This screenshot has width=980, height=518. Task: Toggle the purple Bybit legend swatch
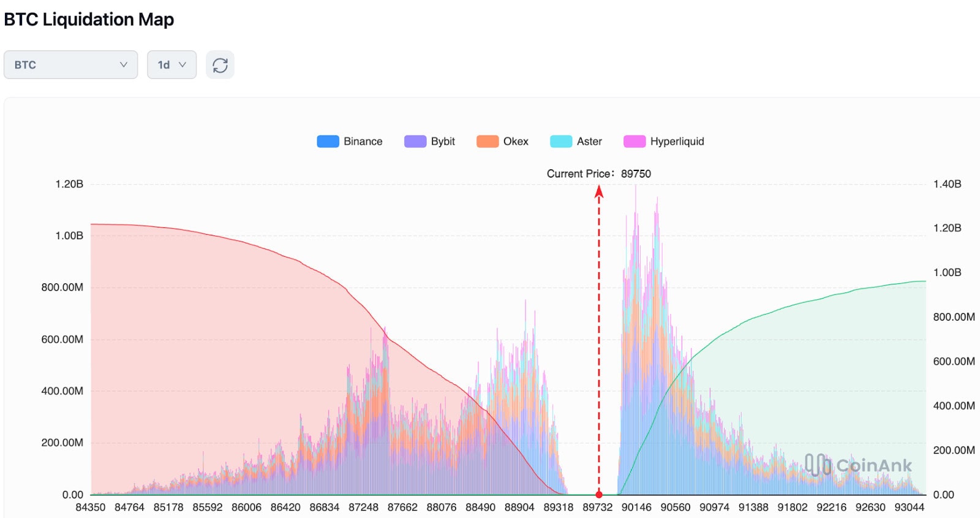[415, 142]
